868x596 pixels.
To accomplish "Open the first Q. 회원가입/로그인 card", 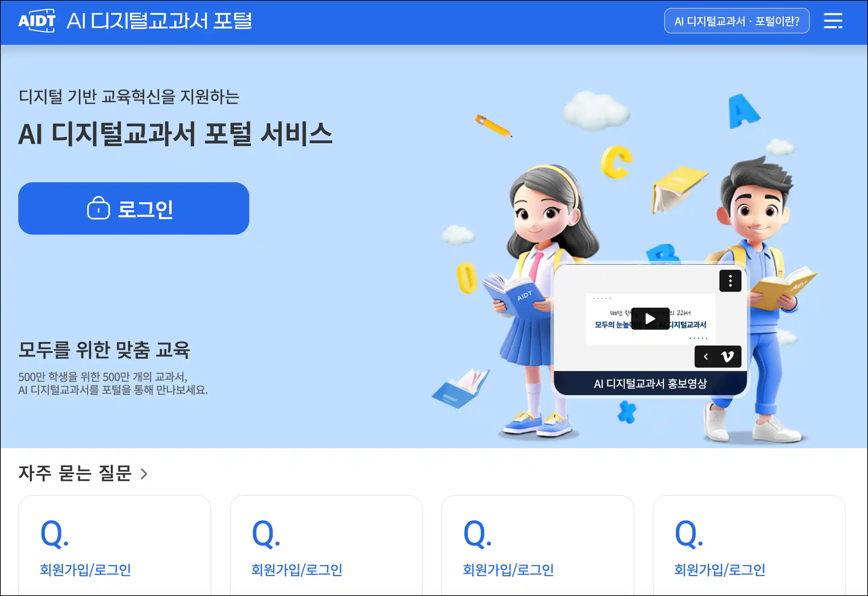I will pos(115,545).
